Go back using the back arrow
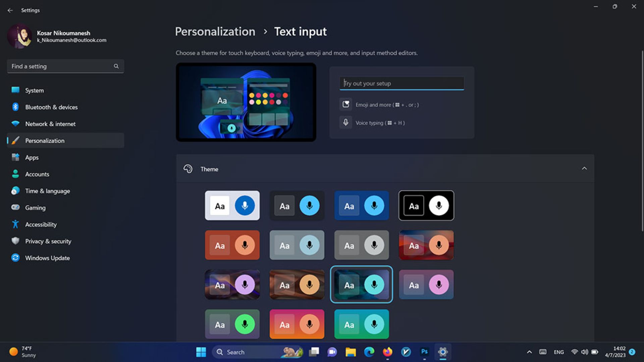 (x=10, y=10)
